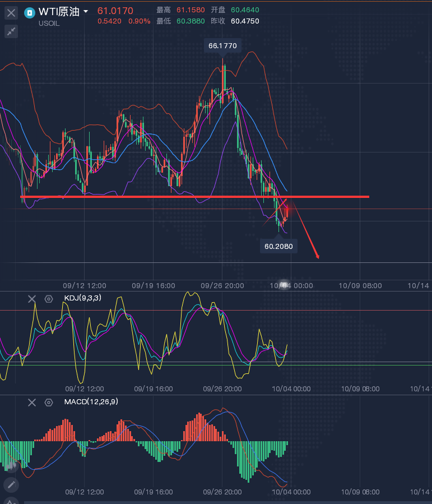
Task: Select the pencil drawing tool
Action: pos(11,485)
